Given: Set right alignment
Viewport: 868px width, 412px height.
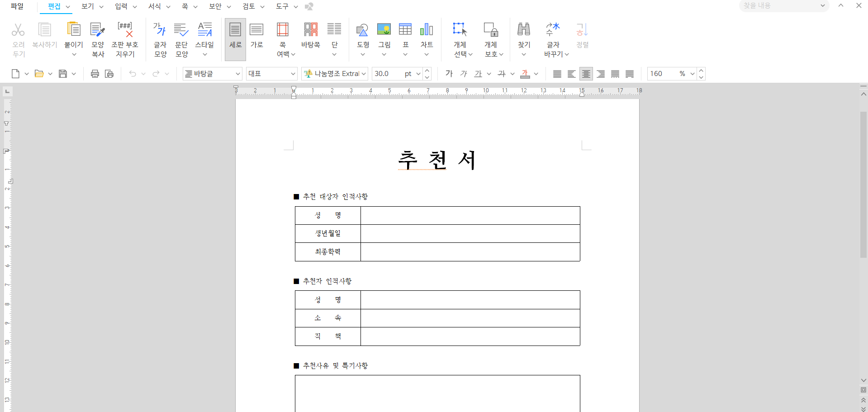Looking at the screenshot, I should 601,74.
